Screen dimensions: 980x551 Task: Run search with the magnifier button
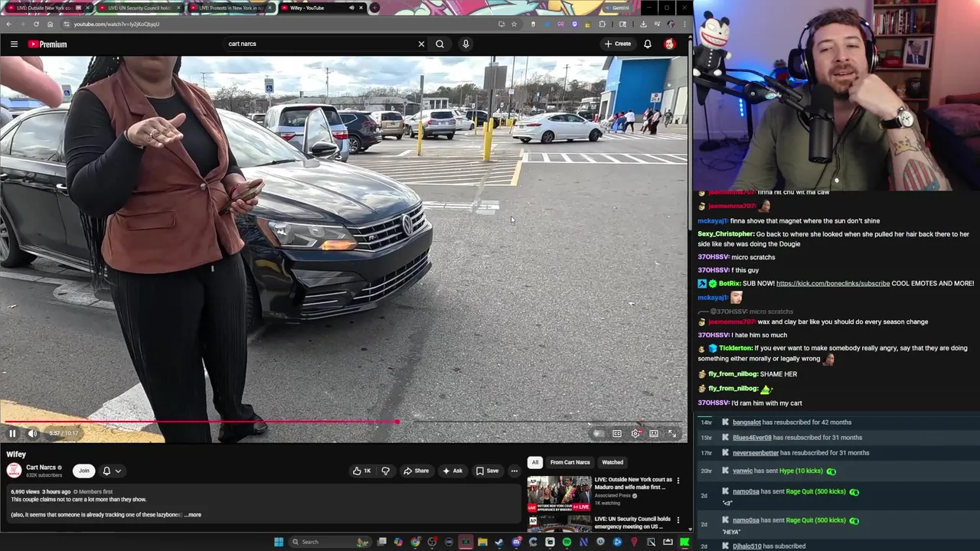[x=439, y=44]
